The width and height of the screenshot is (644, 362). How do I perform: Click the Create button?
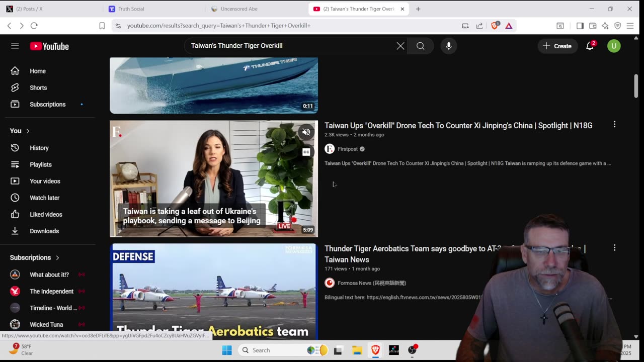pos(557,46)
